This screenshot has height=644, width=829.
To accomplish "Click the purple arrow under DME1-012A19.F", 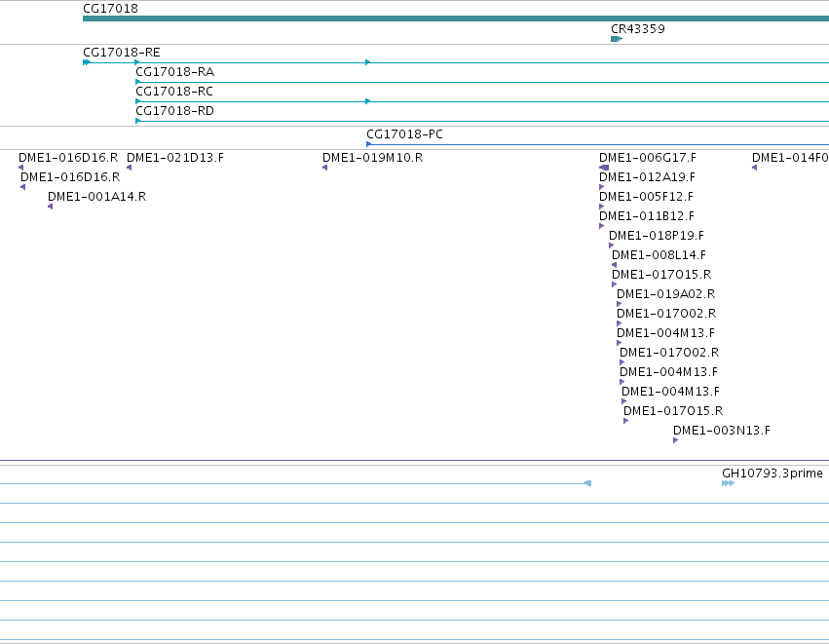I will pyautogui.click(x=602, y=187).
